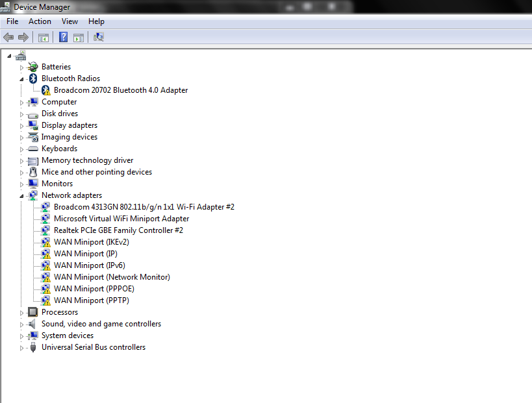Select the Display adapters label
Image resolution: width=532 pixels, height=403 pixels.
point(70,125)
